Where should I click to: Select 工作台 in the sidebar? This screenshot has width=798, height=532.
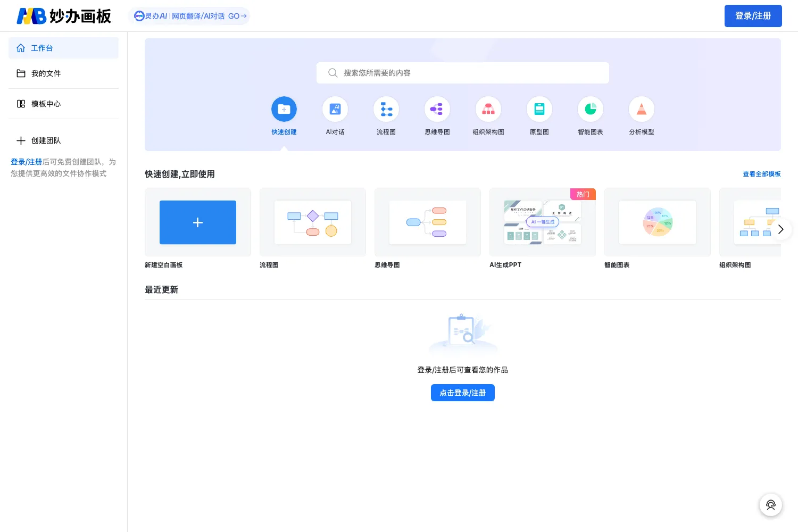[x=63, y=48]
